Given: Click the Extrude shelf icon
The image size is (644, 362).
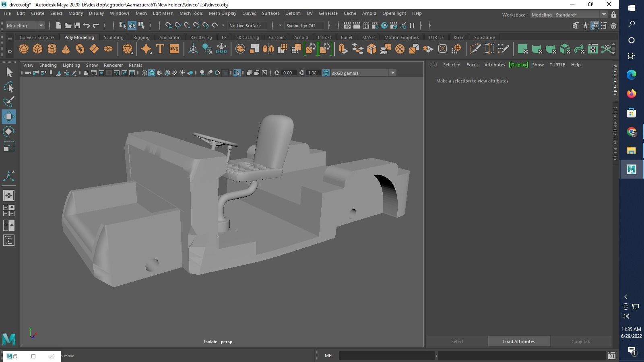Looking at the screenshot, I should click(x=343, y=49).
